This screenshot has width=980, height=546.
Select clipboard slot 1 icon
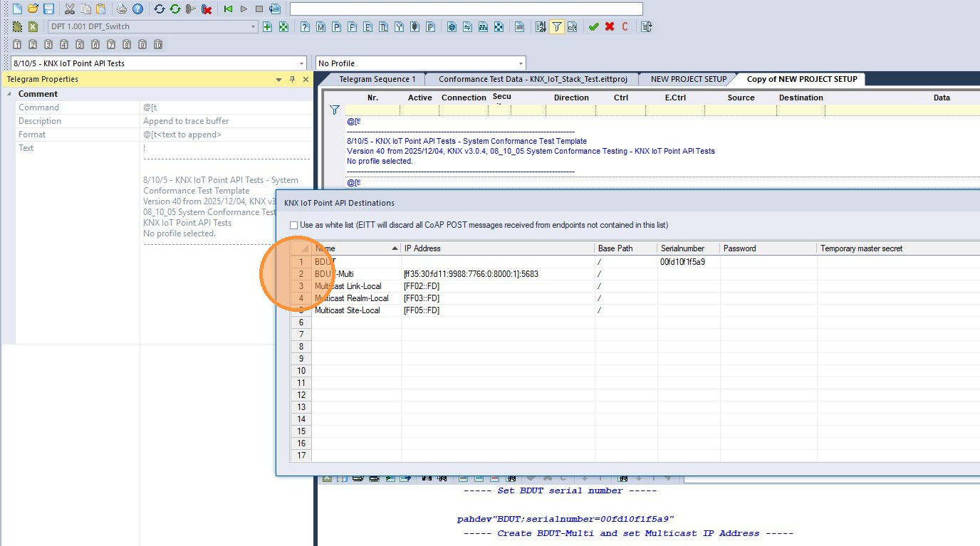(17, 45)
